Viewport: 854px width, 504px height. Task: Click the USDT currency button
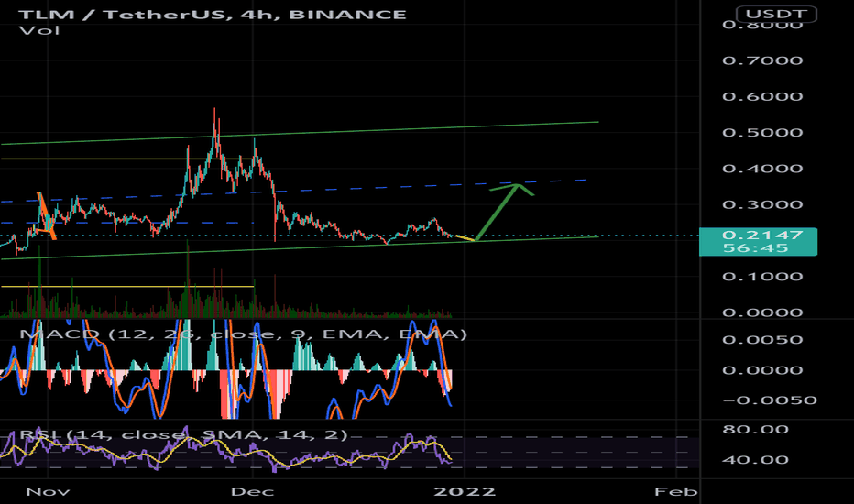click(775, 14)
